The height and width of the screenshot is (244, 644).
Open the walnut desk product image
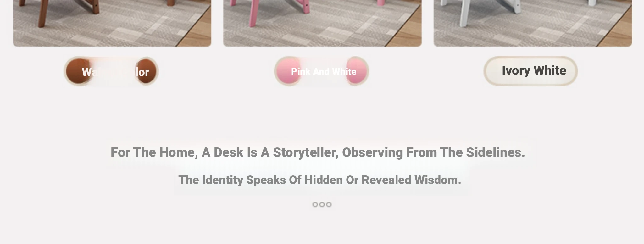coord(112,23)
